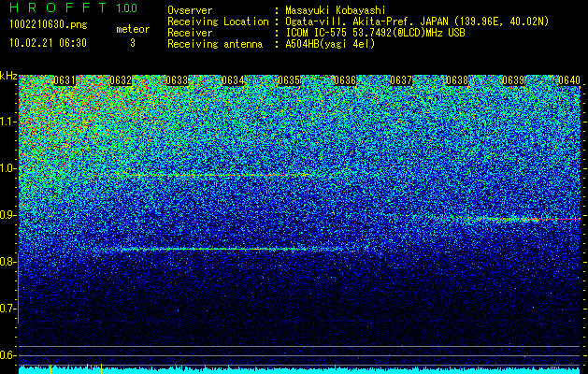Click the 0636 time marker
The image size is (588, 374).
345,80
